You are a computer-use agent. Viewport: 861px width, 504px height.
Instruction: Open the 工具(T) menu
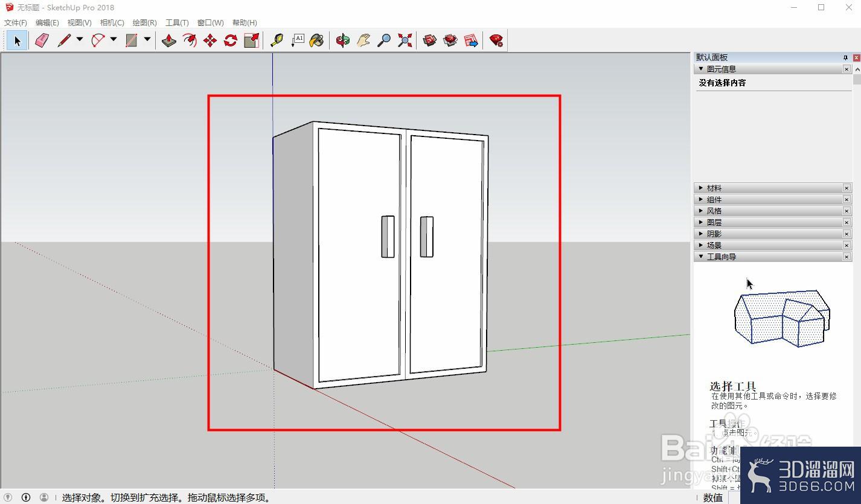point(177,23)
